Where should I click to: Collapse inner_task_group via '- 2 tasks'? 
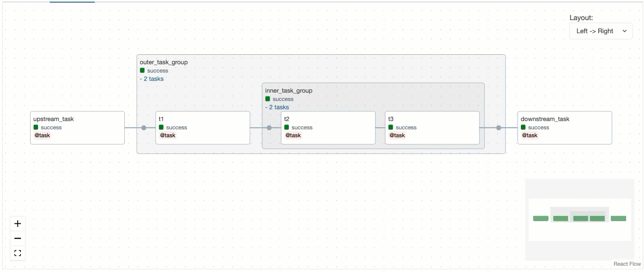click(277, 107)
